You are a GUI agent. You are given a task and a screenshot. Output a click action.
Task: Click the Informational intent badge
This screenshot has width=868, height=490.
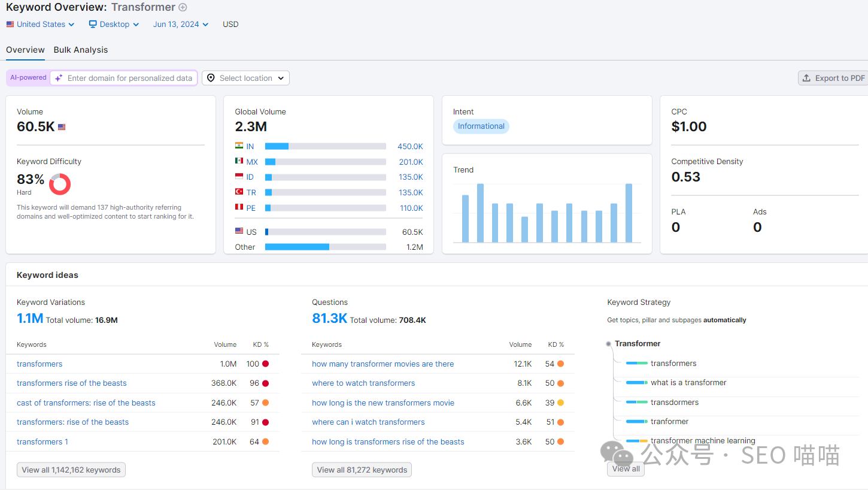pyautogui.click(x=481, y=126)
